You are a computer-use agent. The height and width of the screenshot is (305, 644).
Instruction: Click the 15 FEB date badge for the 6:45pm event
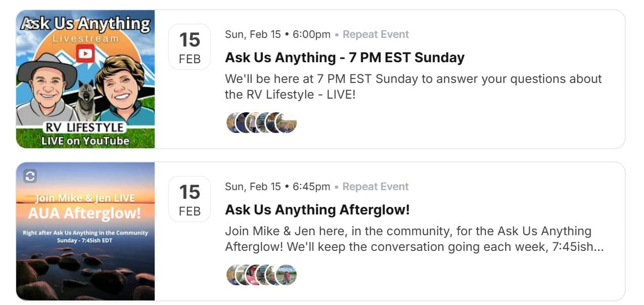click(x=190, y=199)
